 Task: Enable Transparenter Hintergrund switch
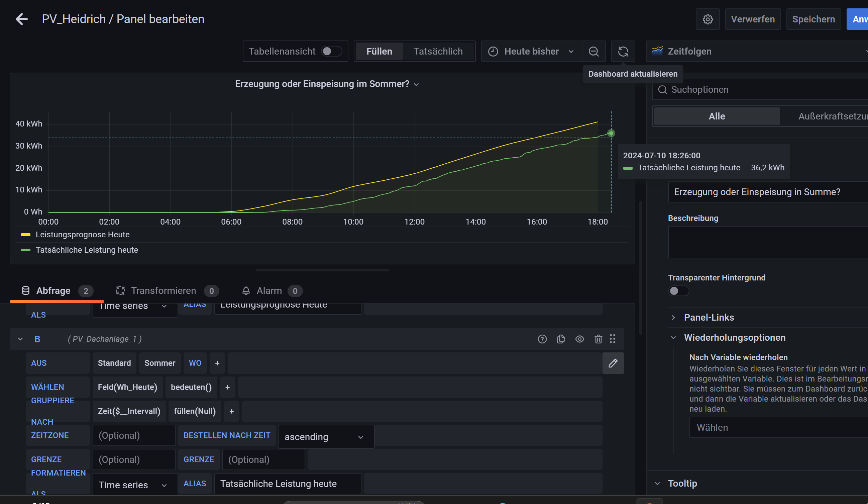pos(678,290)
